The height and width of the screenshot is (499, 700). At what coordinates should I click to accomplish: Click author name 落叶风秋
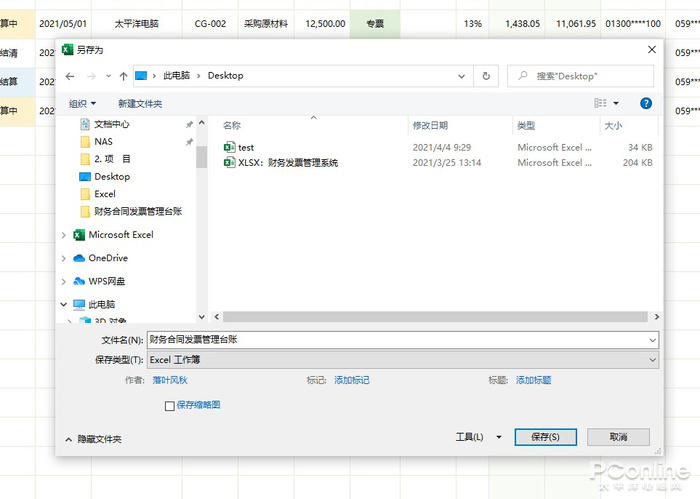(x=170, y=380)
